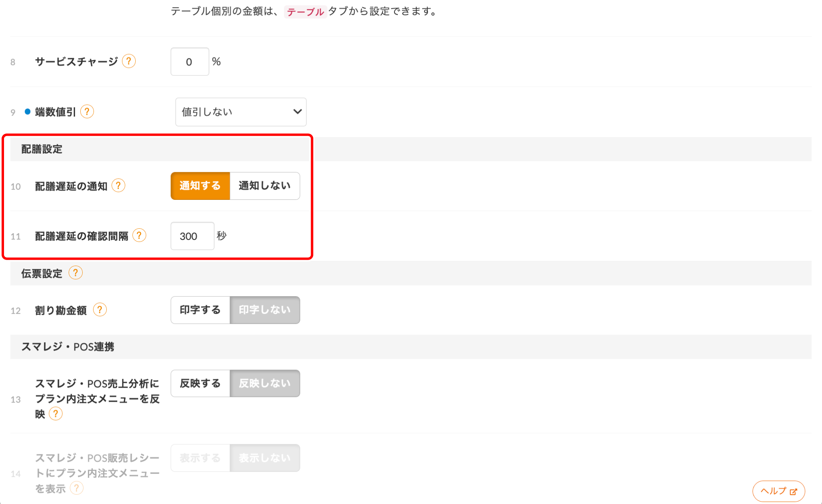Viewport: 822px width, 504px height.
Task: Focus the 配膳遅延の確認間隔 seconds field
Action: tap(192, 236)
